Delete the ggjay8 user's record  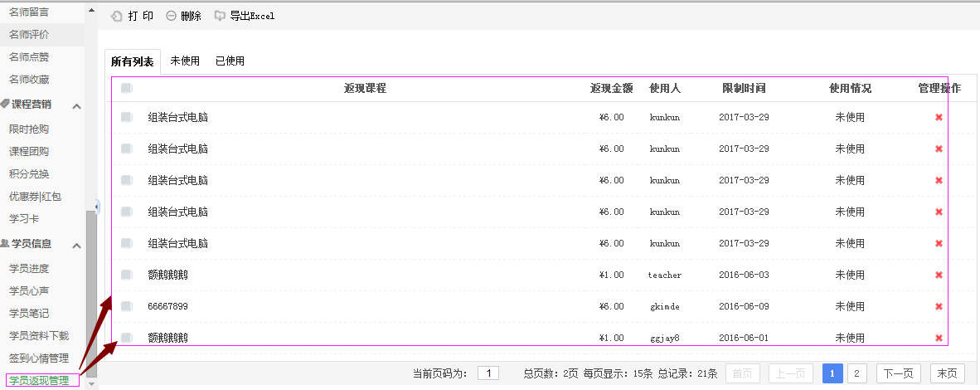pos(939,338)
